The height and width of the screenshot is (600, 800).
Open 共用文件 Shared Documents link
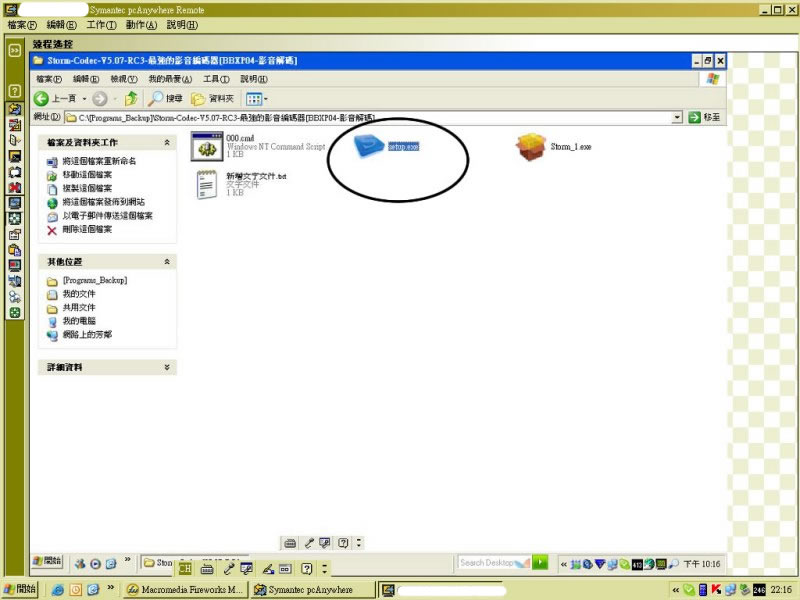tap(79, 308)
